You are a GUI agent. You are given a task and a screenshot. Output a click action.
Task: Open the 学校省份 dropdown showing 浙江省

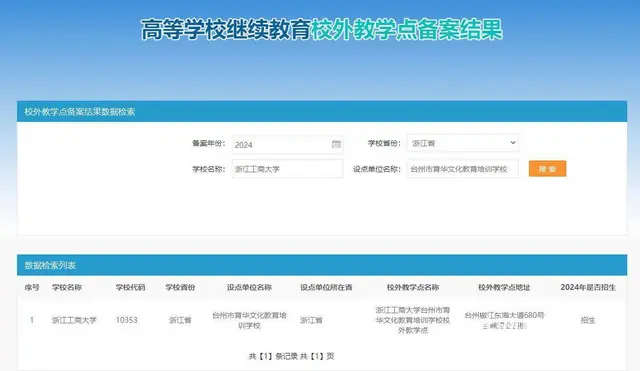tap(463, 143)
